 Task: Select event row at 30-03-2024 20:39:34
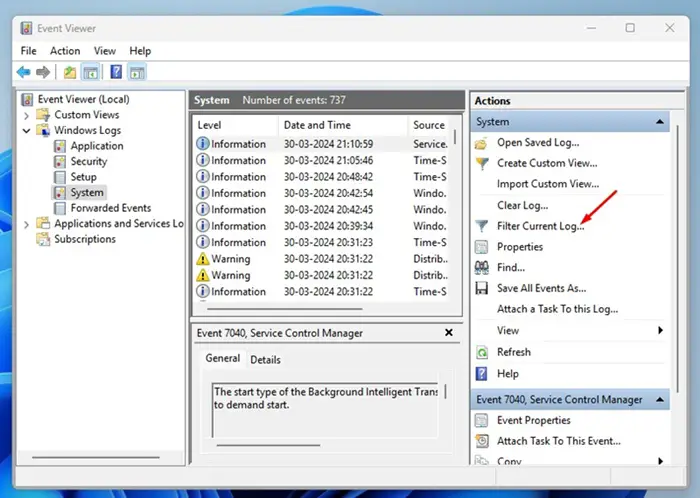321,226
